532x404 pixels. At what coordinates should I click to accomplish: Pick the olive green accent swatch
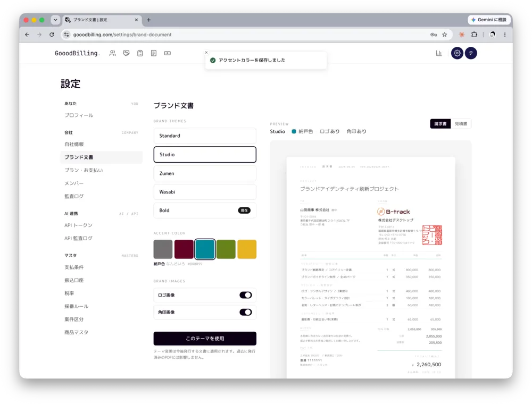coord(226,249)
